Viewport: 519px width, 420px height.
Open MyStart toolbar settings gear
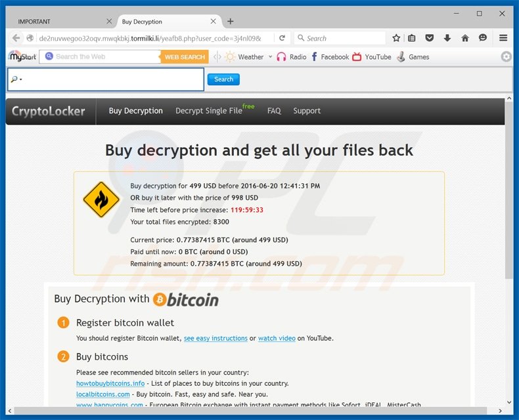506,56
